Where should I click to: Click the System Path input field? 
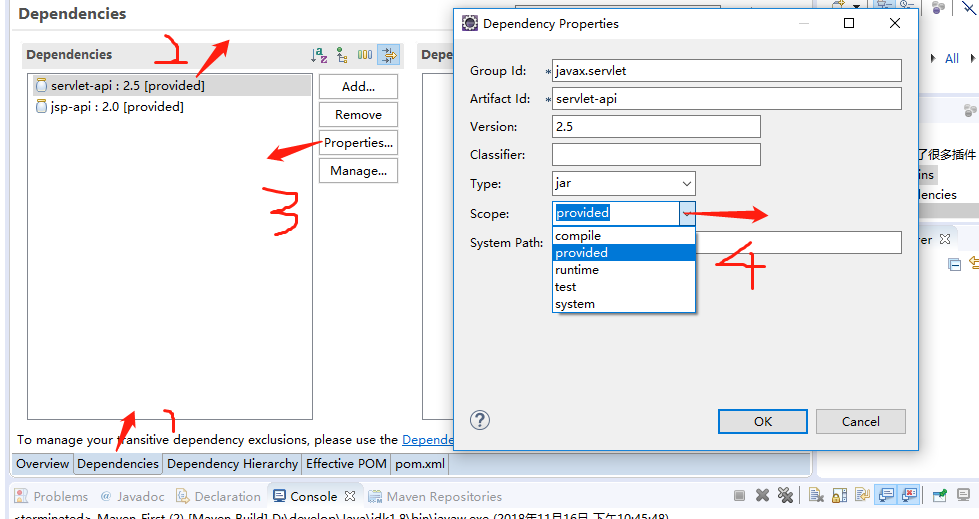[799, 242]
